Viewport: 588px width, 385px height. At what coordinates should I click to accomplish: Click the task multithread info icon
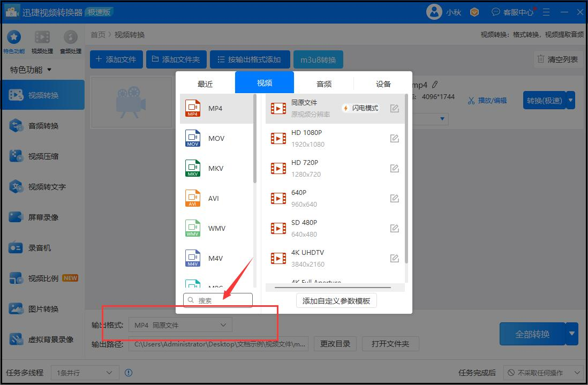pos(128,373)
